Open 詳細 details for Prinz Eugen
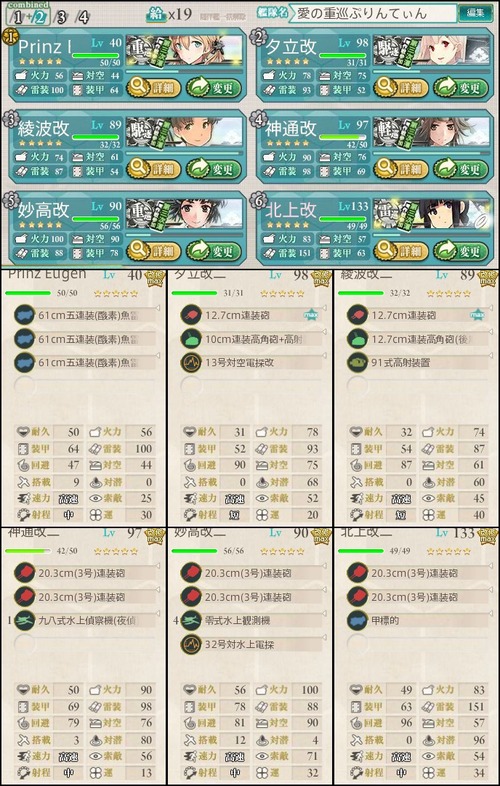The image size is (500, 786). 152,88
